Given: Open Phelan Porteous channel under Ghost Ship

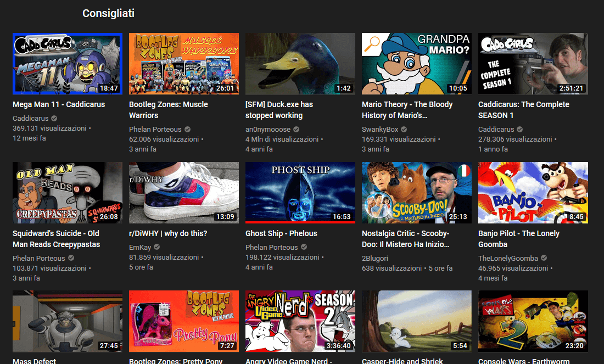Looking at the screenshot, I should tap(272, 247).
